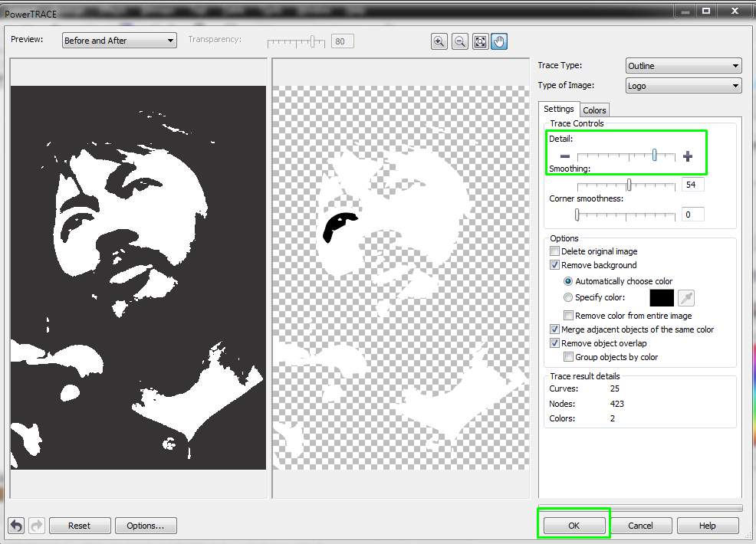The width and height of the screenshot is (756, 544).
Task: Increase detail with the plus icon
Action: (688, 156)
